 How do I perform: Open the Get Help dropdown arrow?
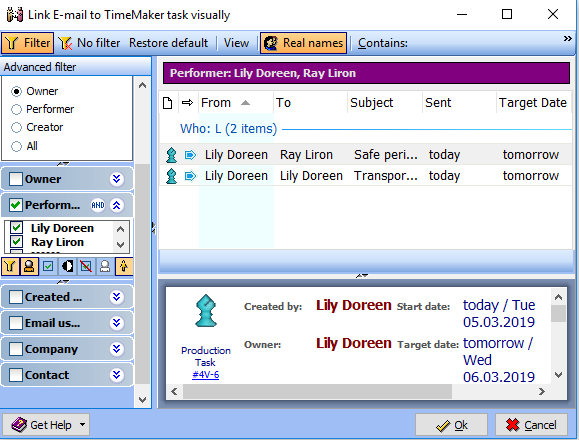point(82,425)
